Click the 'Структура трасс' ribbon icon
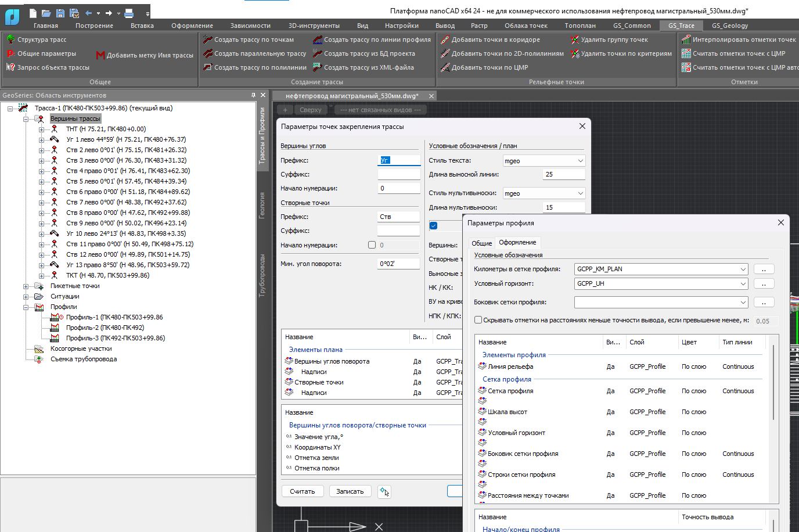799x532 pixels. tap(10, 39)
